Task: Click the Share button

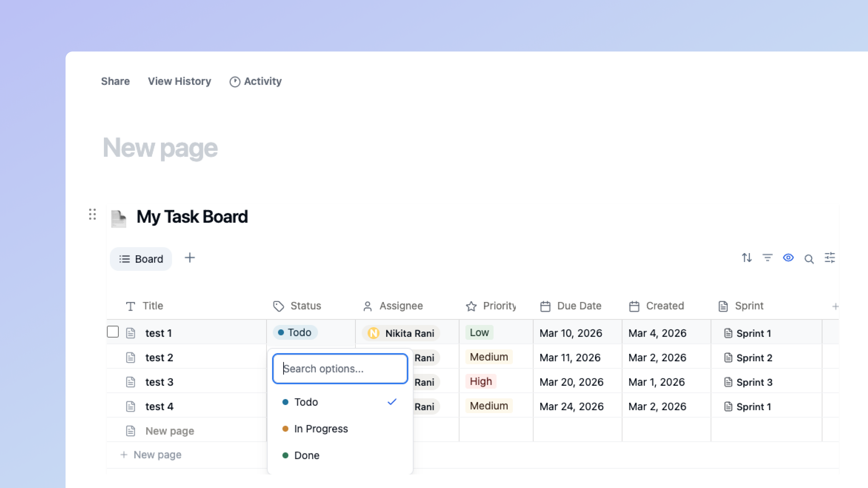Action: click(115, 81)
